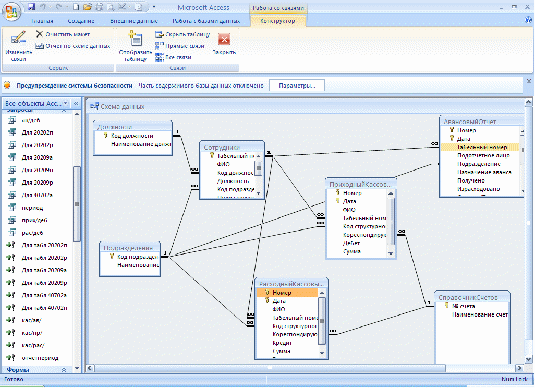Click scroll-up arrow in ПриходныйКассов table
This screenshot has height=388, width=535.
(x=391, y=193)
